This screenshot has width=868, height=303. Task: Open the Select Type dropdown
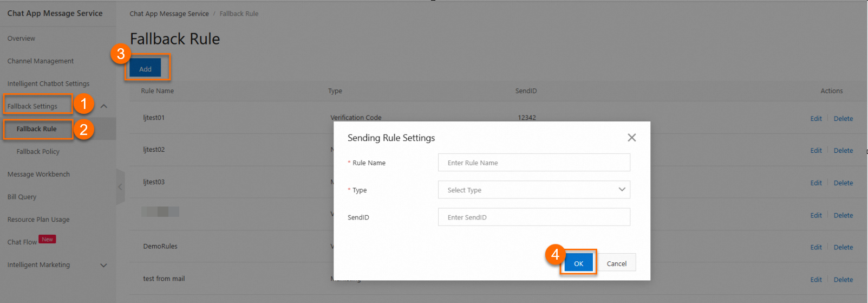click(533, 190)
